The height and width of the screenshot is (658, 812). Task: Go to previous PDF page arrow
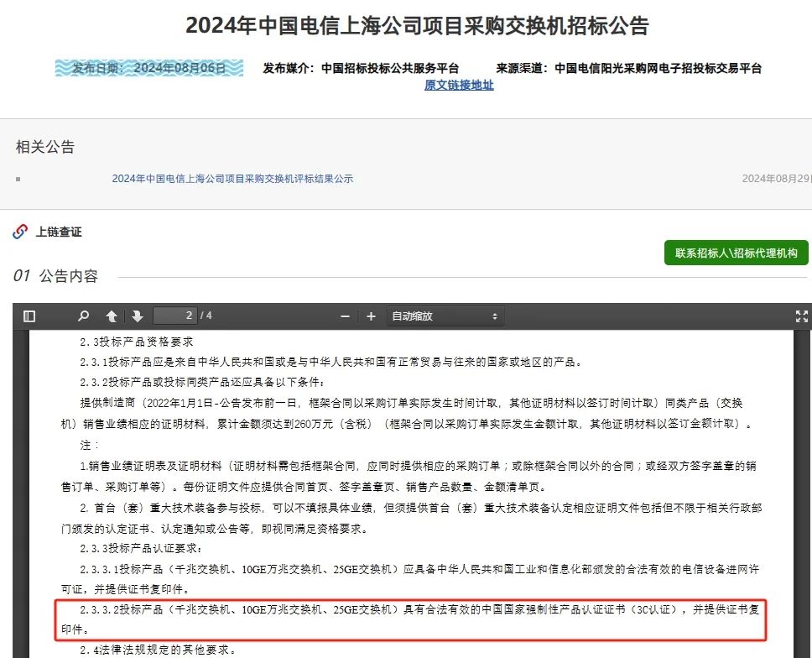coord(112,316)
